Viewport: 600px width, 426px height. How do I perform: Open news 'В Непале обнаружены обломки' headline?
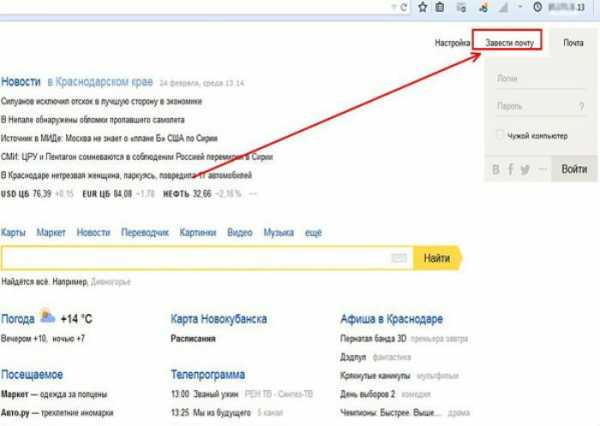tap(93, 120)
